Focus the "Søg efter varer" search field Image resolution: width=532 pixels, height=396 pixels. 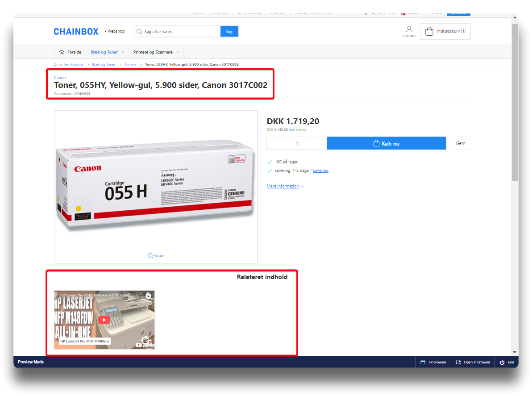177,32
